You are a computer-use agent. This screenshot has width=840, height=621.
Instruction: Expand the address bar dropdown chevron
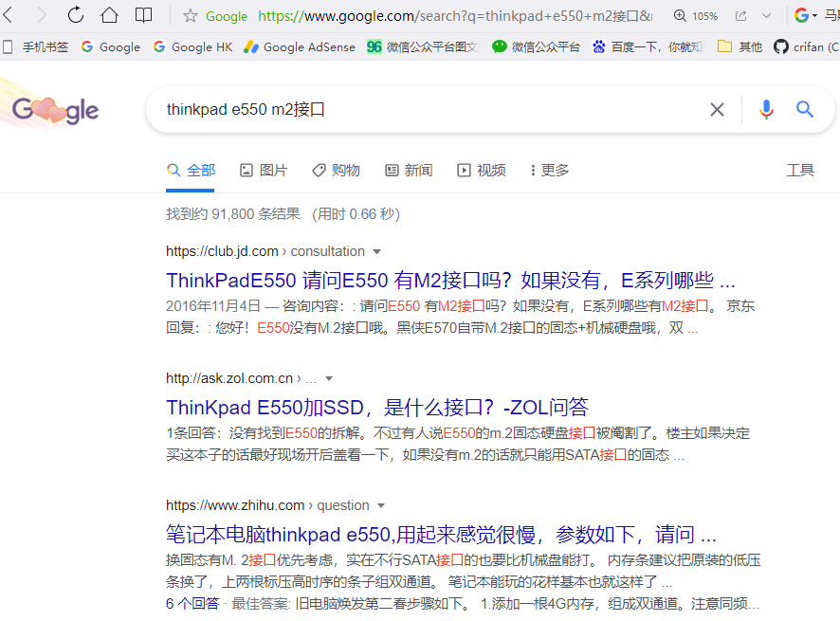(767, 16)
